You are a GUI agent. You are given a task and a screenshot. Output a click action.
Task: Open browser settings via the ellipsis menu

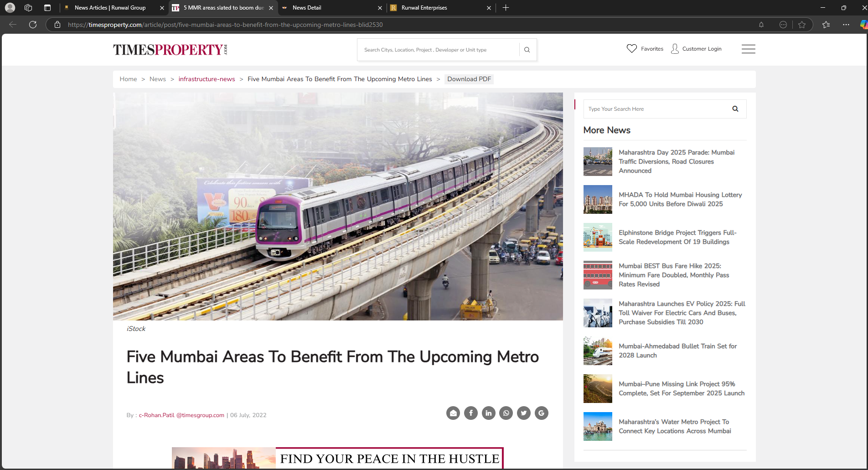coord(846,25)
